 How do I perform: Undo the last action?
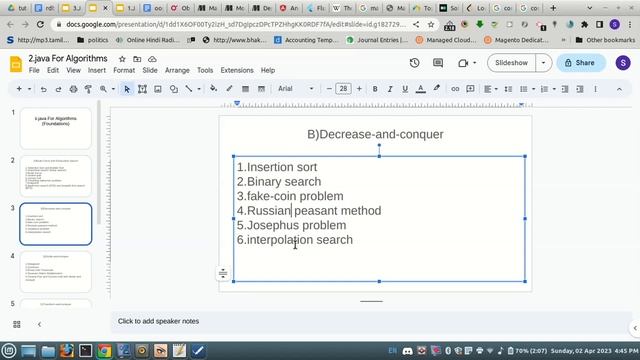tap(43, 89)
